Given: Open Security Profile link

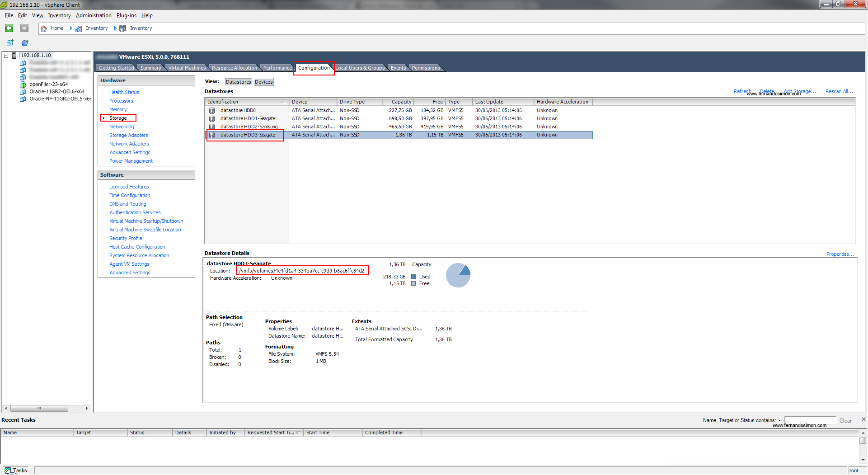Looking at the screenshot, I should pos(126,239).
